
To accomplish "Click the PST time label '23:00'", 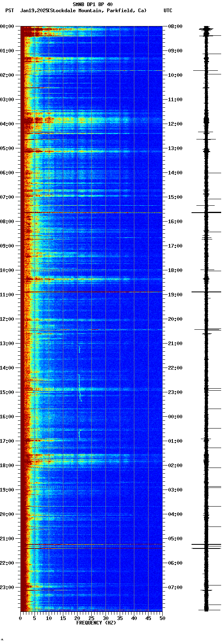I will click(7, 587).
